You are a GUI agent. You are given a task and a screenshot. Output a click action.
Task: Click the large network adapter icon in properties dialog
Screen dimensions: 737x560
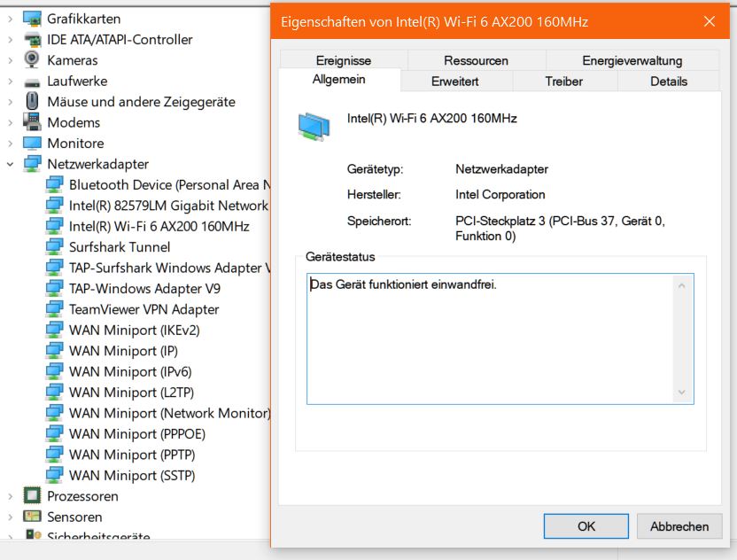click(x=314, y=126)
